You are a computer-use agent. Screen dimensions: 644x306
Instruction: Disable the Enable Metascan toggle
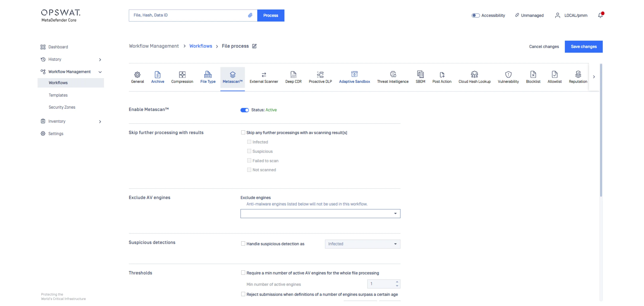(x=245, y=110)
